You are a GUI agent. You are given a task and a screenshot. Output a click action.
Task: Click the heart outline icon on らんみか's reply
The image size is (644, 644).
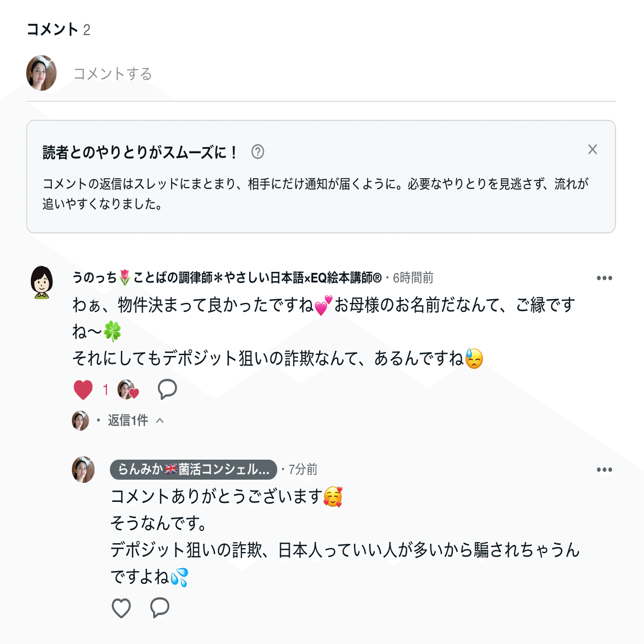pos(121,607)
